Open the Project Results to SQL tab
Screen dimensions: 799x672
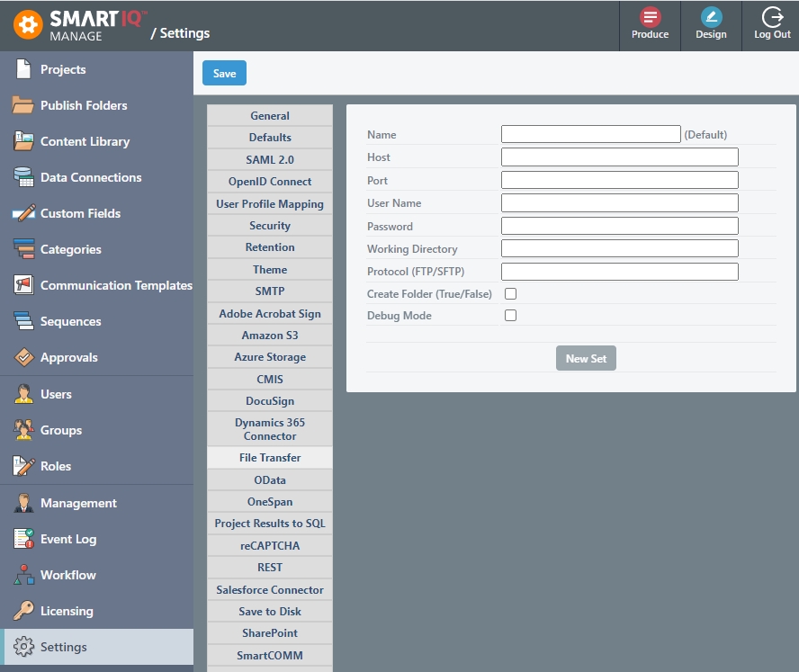(x=270, y=524)
